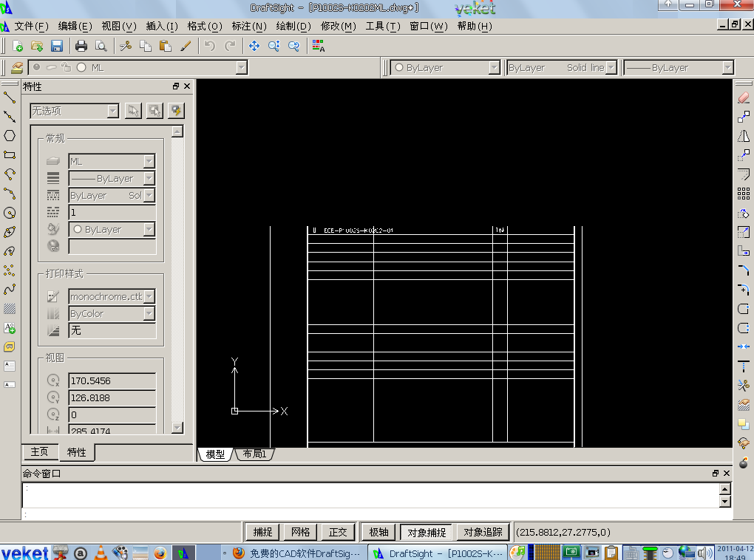This screenshot has height=560, width=754.
Task: Switch to the 布局1 layout tab
Action: click(x=255, y=454)
